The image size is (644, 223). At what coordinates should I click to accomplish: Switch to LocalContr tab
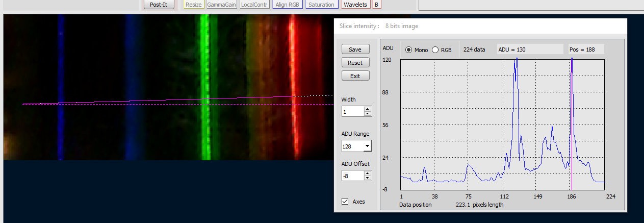(254, 5)
